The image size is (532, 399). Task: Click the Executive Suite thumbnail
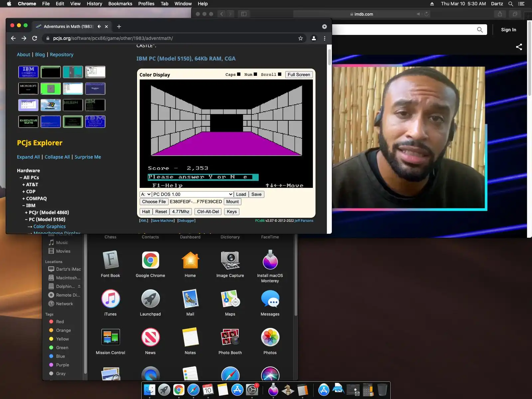28,122
